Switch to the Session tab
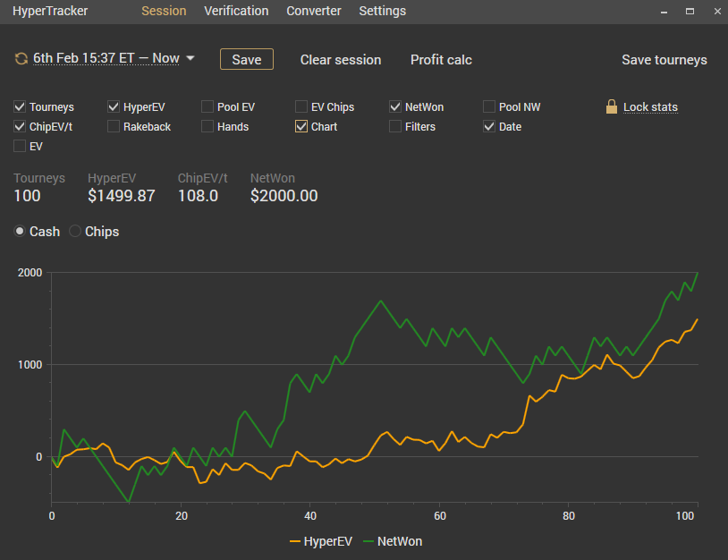The height and width of the screenshot is (560, 728). 164,11
